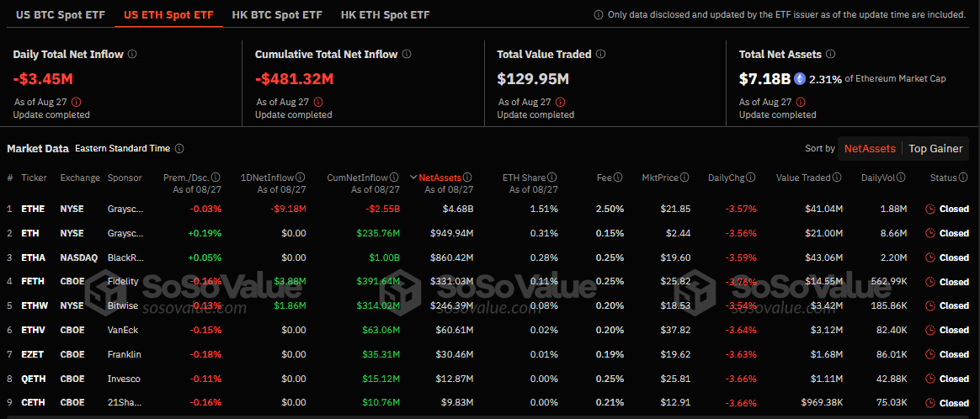Image resolution: width=980 pixels, height=419 pixels.
Task: Click info icon beside Status column header
Action: tap(963, 178)
